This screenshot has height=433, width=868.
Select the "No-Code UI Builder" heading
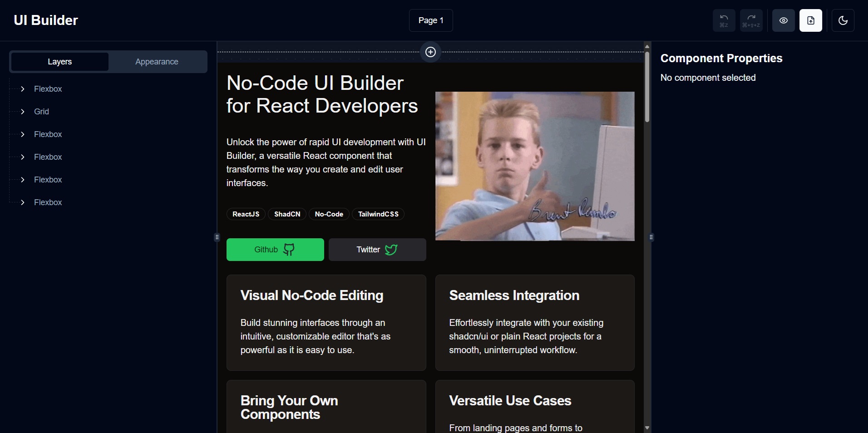322,94
